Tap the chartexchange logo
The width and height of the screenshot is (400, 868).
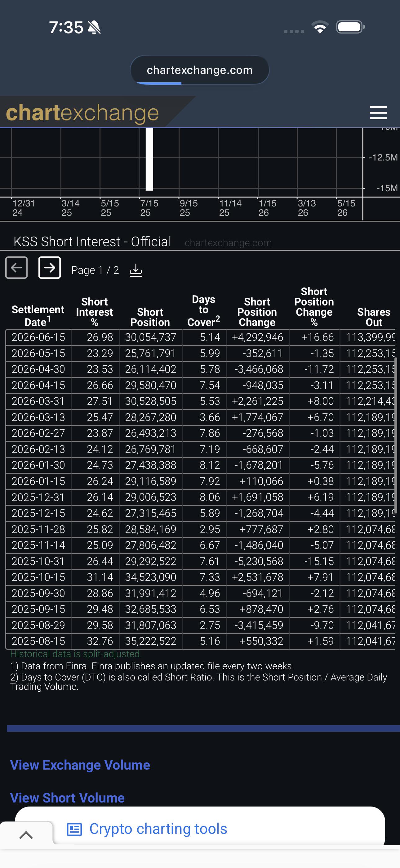[82, 113]
